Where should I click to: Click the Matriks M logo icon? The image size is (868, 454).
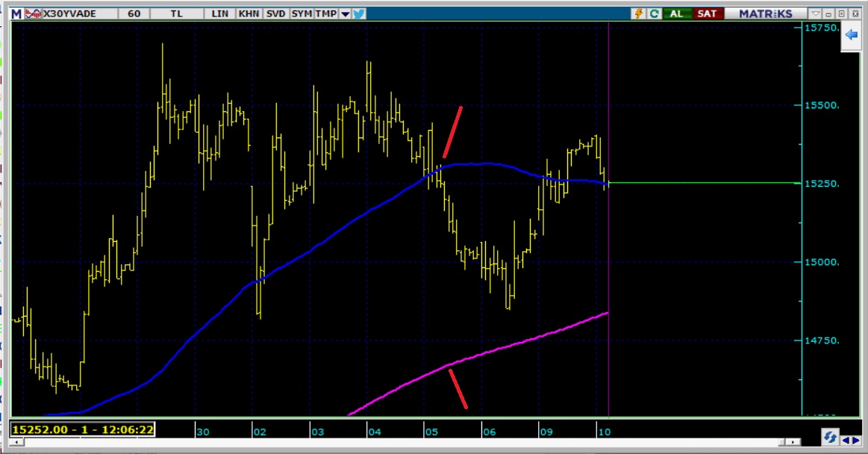pos(16,13)
